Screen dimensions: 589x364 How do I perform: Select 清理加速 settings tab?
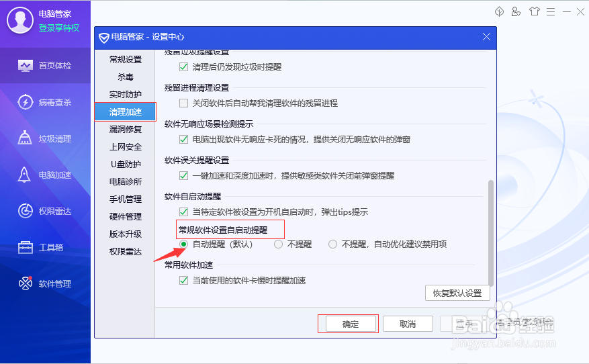point(125,112)
